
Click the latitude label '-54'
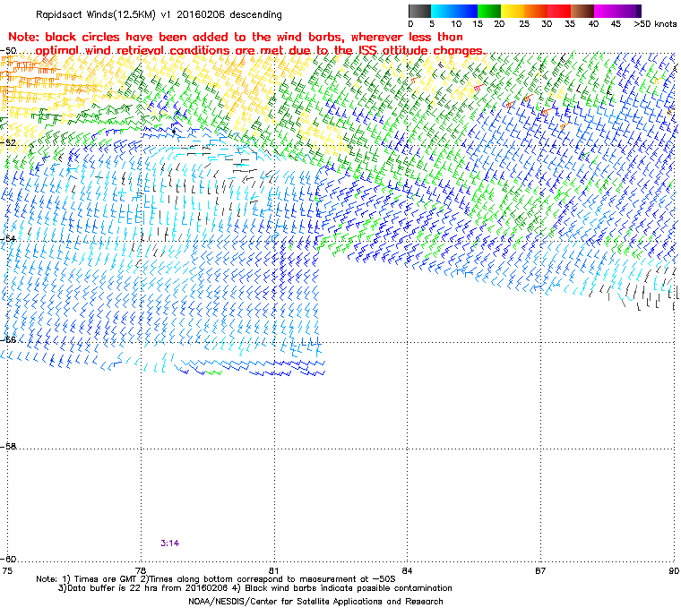tap(8, 239)
